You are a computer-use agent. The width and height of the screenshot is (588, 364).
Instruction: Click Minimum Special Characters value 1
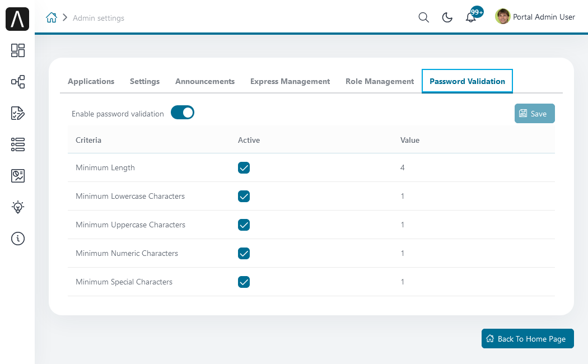click(403, 282)
